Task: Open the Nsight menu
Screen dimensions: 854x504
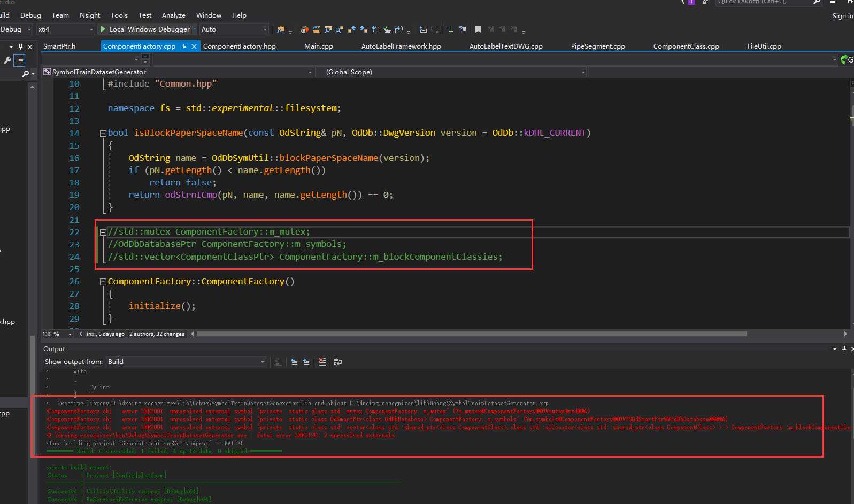Action: [90, 15]
